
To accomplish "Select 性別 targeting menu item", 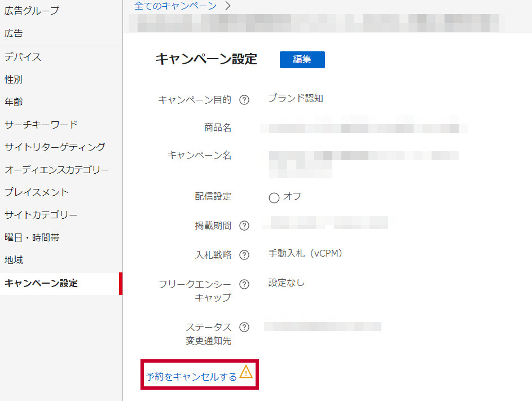I will 14,80.
